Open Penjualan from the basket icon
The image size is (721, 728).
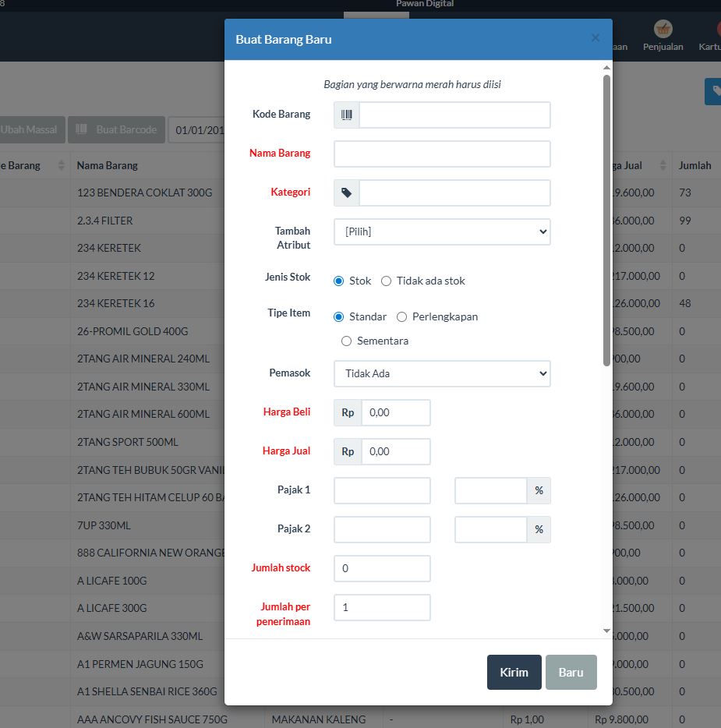[x=663, y=36]
